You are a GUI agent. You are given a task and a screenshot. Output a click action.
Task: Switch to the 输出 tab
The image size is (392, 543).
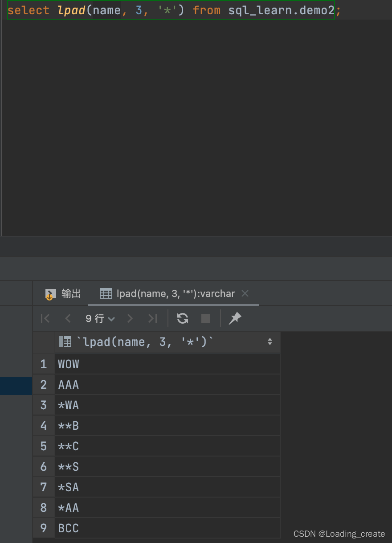(63, 293)
